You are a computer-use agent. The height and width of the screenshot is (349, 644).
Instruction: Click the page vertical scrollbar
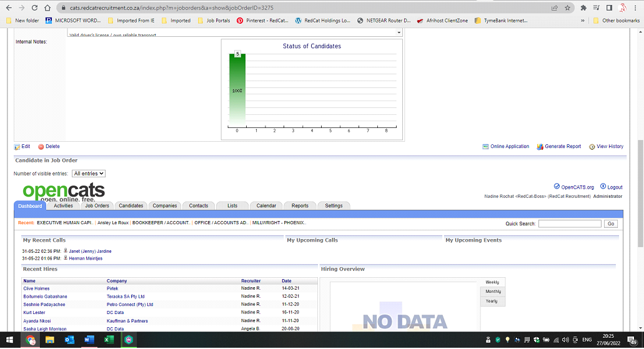coord(640,187)
